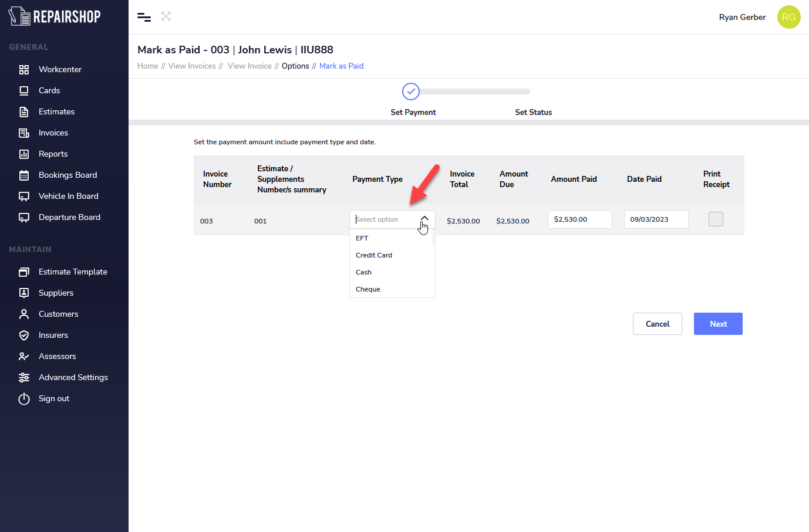This screenshot has height=532, width=809.
Task: Open the Bookings Board calendar icon
Action: click(x=24, y=175)
